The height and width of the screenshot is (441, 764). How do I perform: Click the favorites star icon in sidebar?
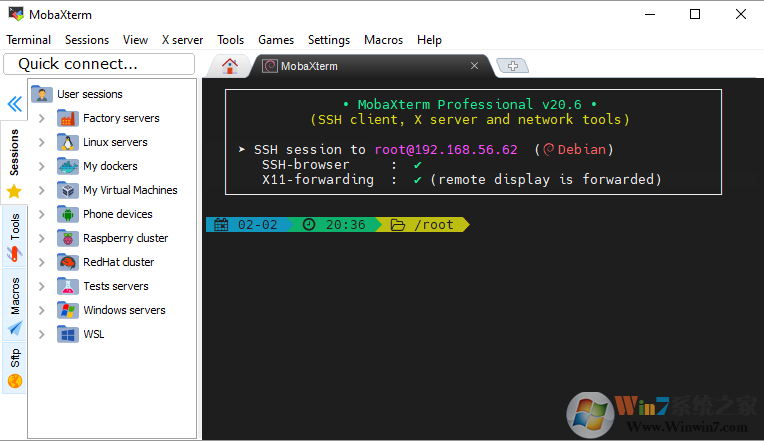pos(14,191)
